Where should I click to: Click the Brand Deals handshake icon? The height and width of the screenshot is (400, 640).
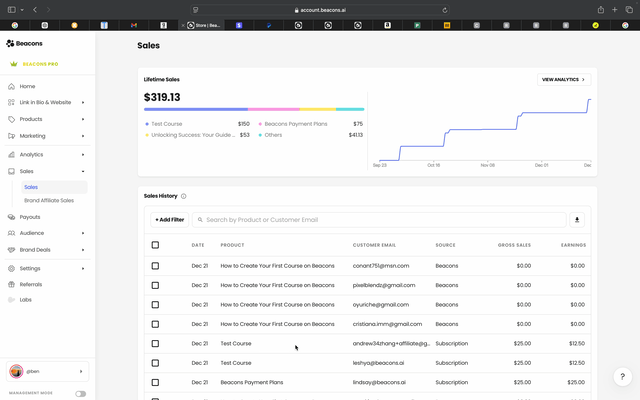click(11, 250)
